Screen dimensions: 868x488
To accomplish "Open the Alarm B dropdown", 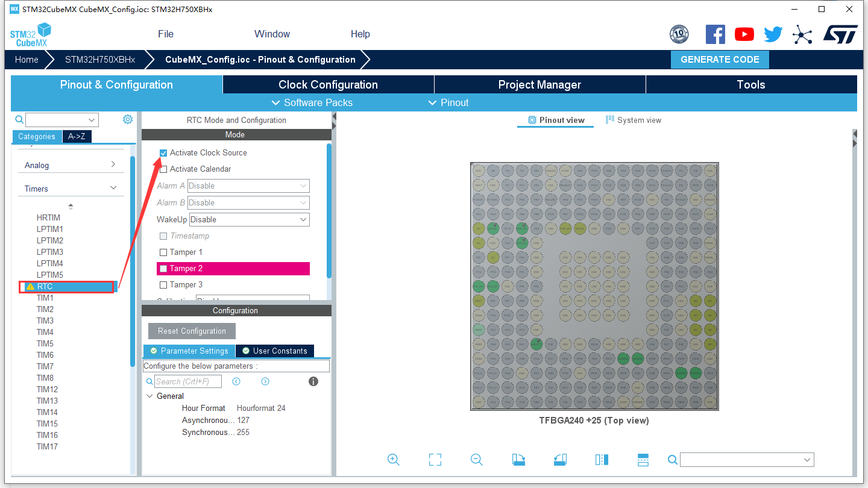I will (x=248, y=202).
